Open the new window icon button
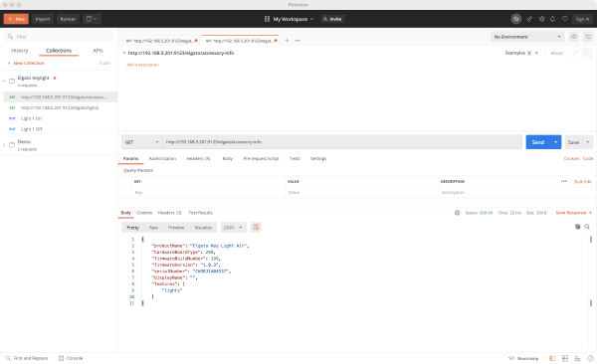 (92, 19)
